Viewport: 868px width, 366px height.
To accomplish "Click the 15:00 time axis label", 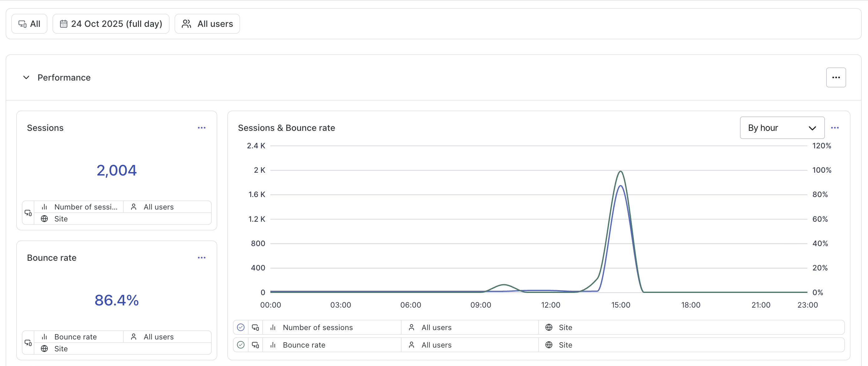I will (x=621, y=305).
